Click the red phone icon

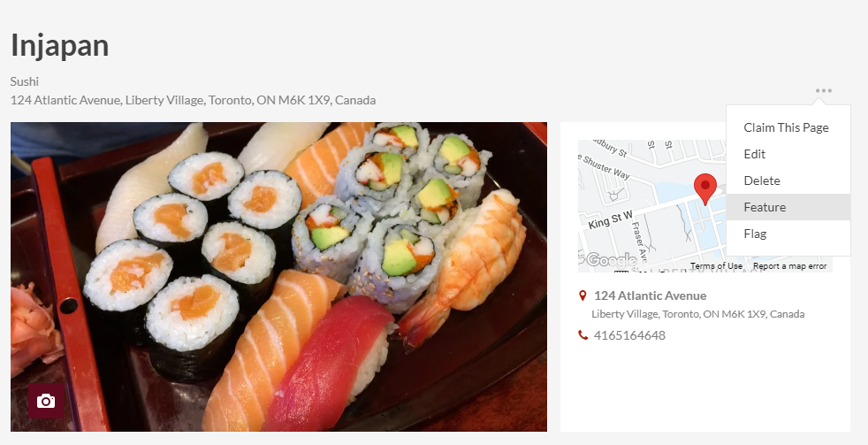click(x=582, y=334)
